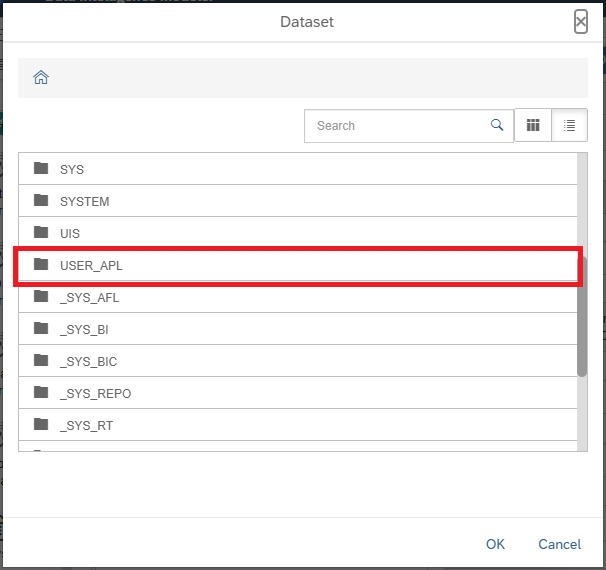Image resolution: width=606 pixels, height=570 pixels.
Task: Close the Dataset dialog
Action: pyautogui.click(x=581, y=22)
